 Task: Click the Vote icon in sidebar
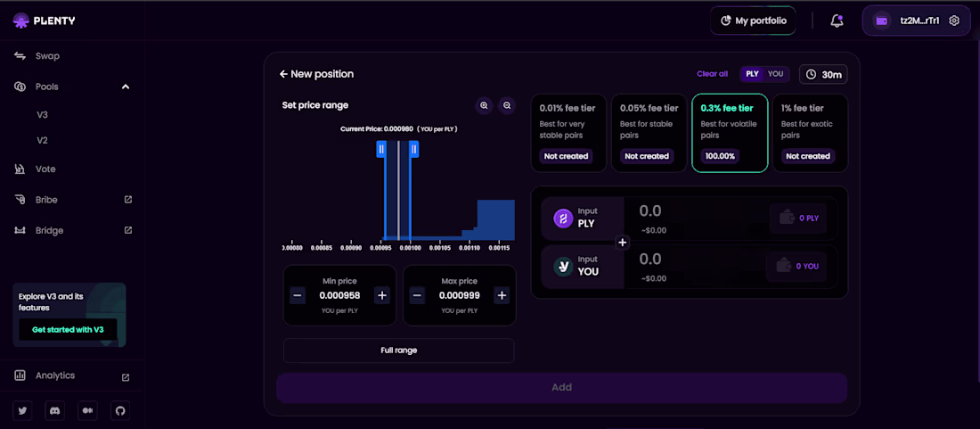pos(20,169)
